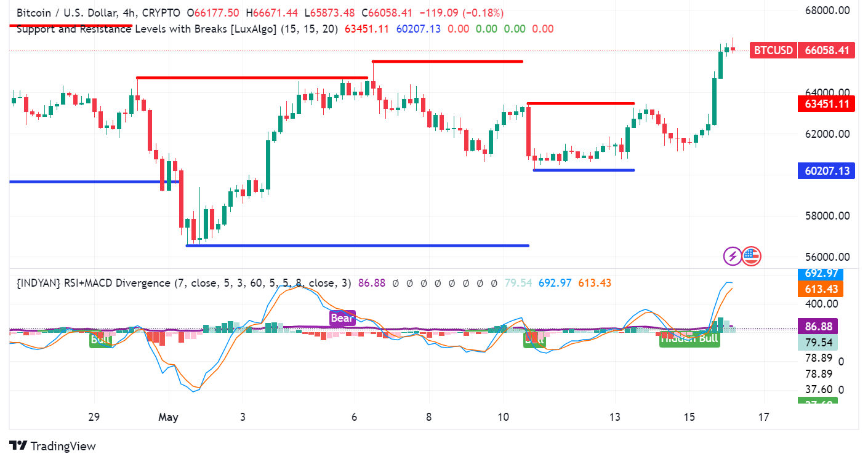
Task: Click the green Hidden Bull divergence marker
Action: 689,338
